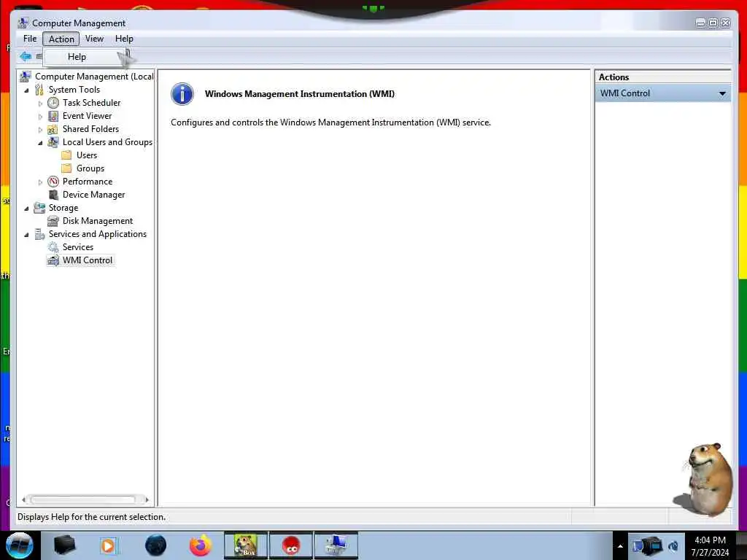Click the Computer Management (Local) root icon

(x=26, y=77)
